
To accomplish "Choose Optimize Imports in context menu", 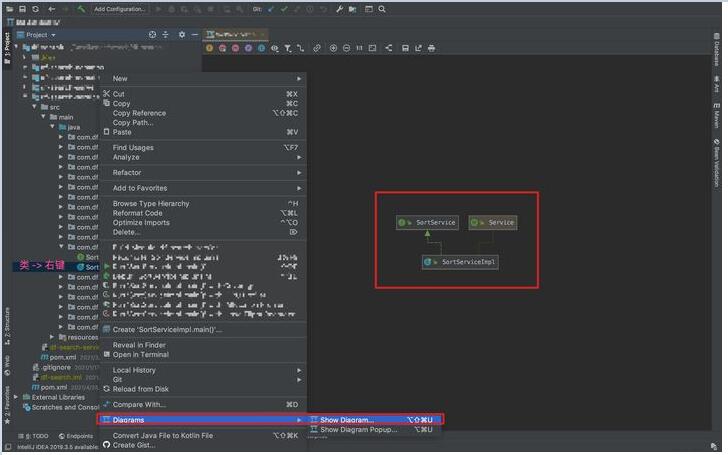I will point(203,222).
